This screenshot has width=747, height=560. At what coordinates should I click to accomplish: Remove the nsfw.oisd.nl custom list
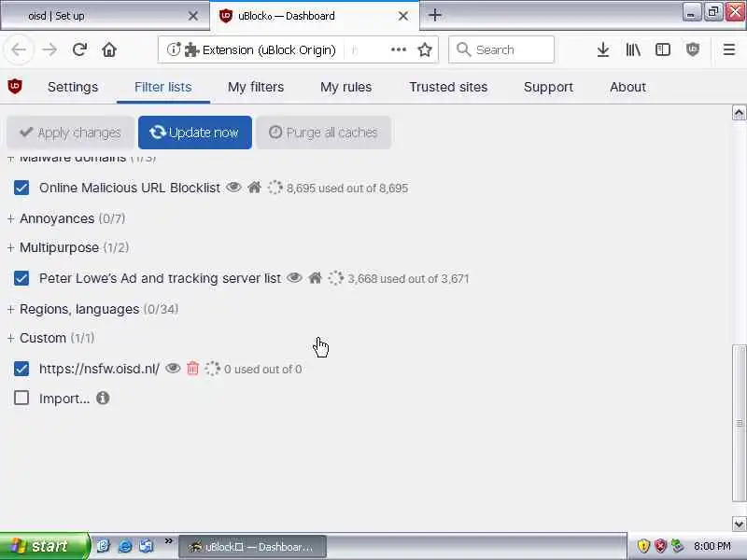click(192, 368)
